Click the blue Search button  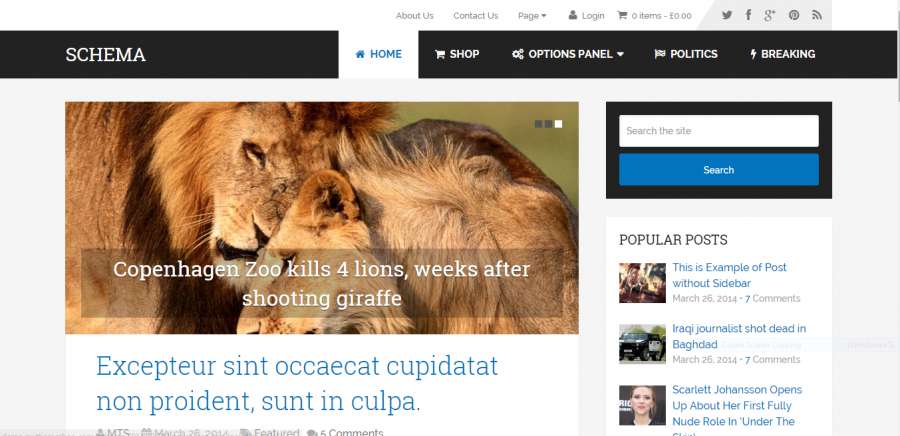pyautogui.click(x=719, y=170)
